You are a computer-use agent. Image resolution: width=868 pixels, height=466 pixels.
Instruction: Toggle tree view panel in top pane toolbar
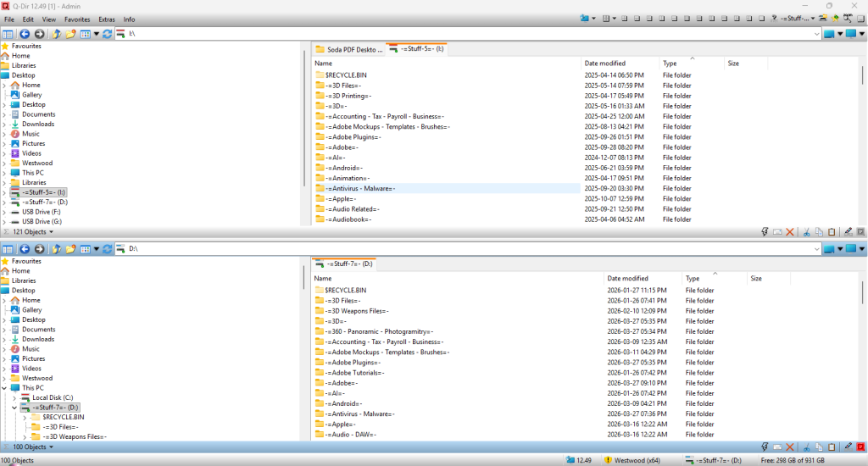(8, 34)
